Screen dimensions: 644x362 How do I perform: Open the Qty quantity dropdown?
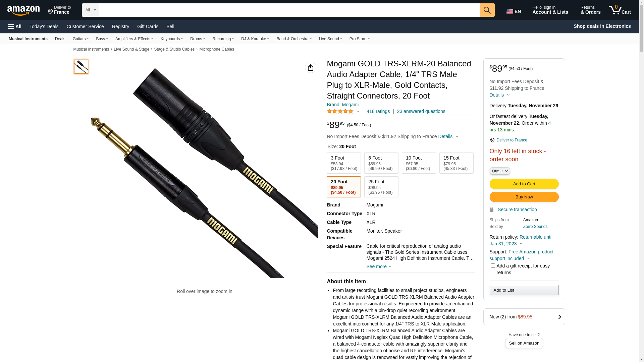(x=500, y=171)
